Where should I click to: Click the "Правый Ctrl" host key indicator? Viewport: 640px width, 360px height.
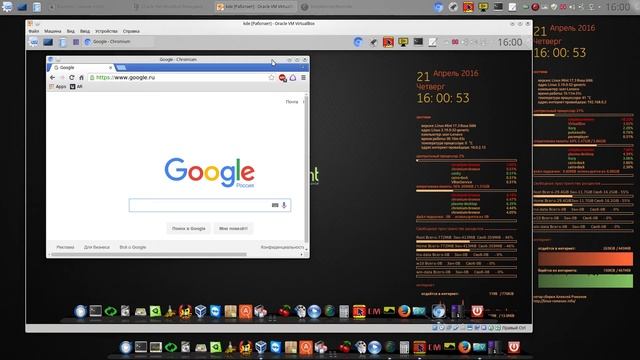tap(513, 328)
